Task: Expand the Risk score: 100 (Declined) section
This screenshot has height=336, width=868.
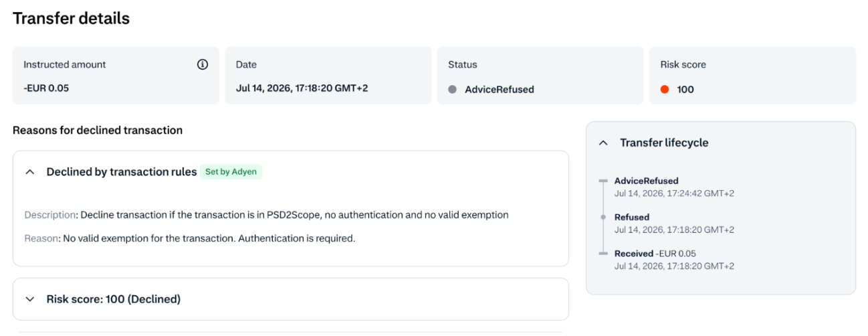Action: tap(29, 299)
